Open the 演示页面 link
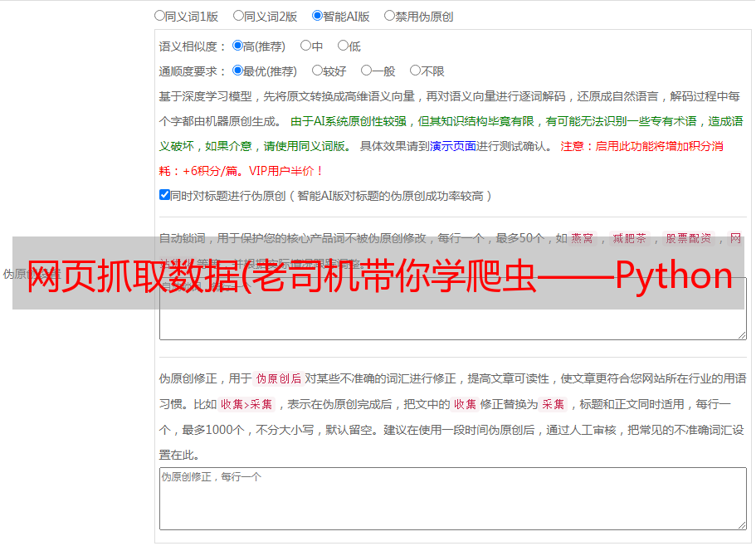 click(x=453, y=146)
